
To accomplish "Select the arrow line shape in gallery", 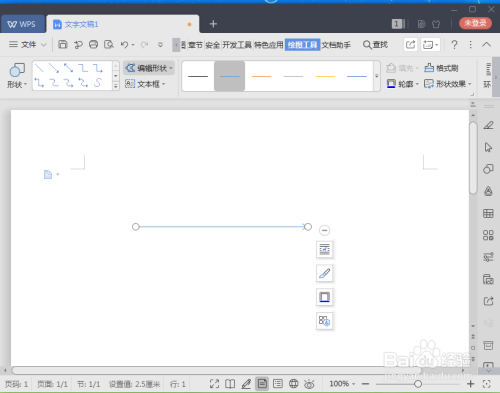I will tap(54, 68).
